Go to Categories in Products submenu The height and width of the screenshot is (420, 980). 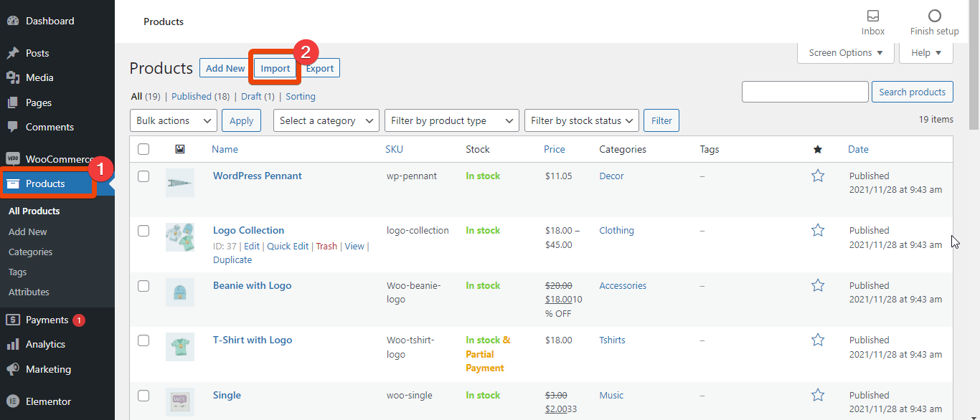tap(30, 252)
